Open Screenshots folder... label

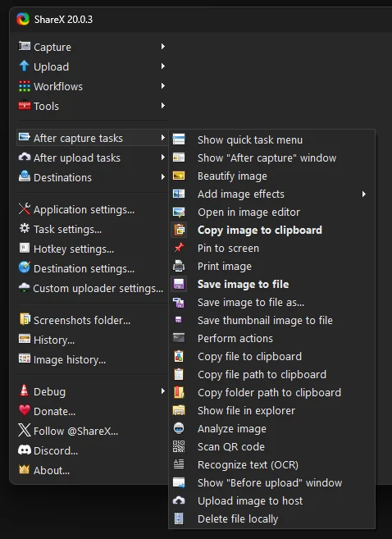tap(82, 321)
